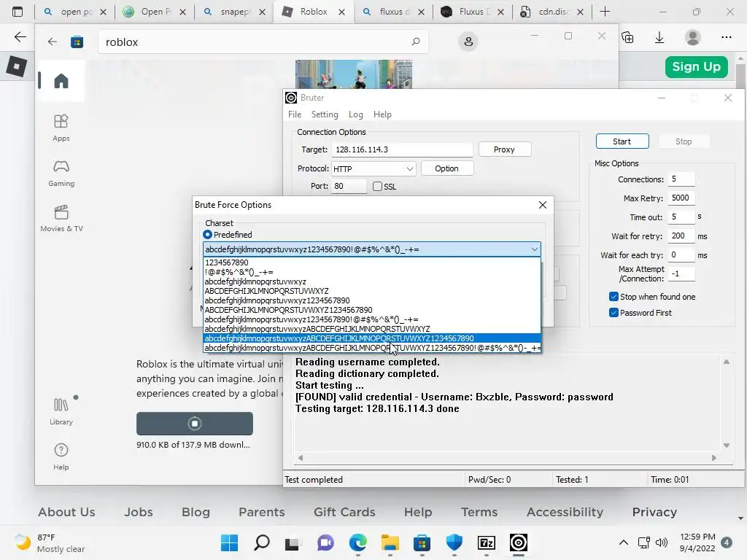The width and height of the screenshot is (747, 560).
Task: Click the Port field showing 80
Action: tap(349, 186)
